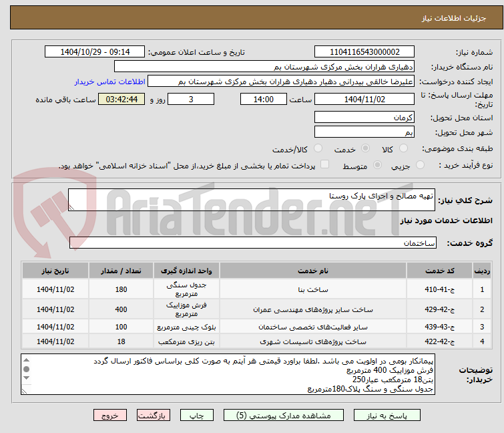Open the اطلاعات تماس خریدار link
The height and width of the screenshot is (433, 504).
(110, 82)
